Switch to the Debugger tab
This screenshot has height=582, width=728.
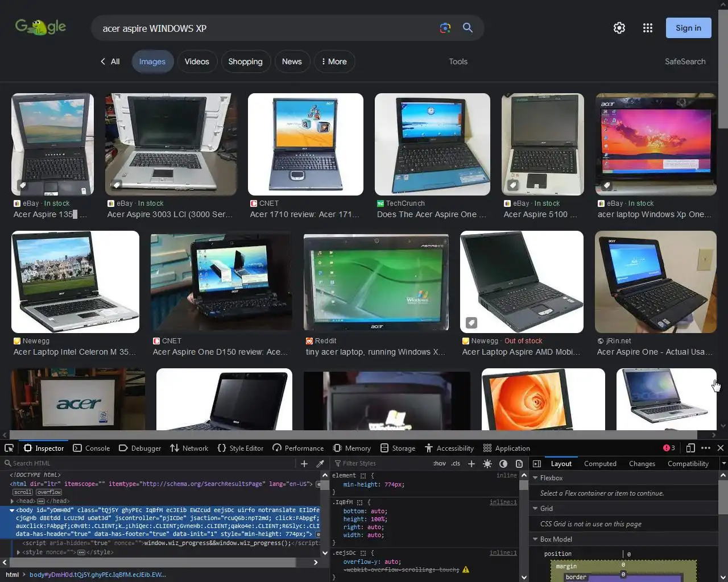[140, 448]
